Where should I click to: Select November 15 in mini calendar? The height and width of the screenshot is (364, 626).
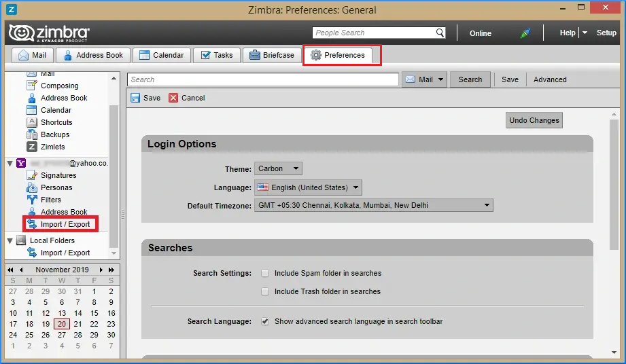pos(94,313)
